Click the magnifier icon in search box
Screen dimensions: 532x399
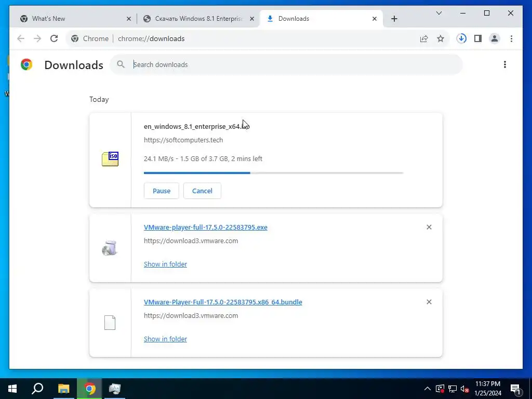(x=121, y=64)
